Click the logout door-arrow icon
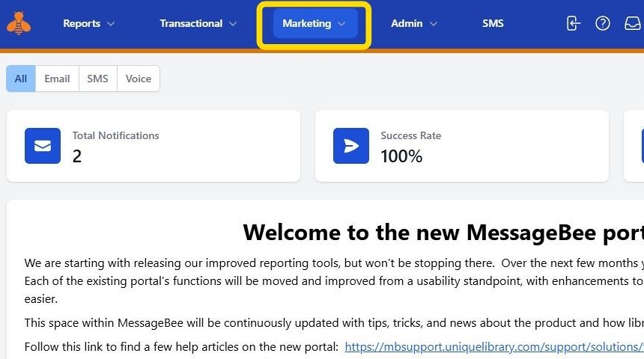The width and height of the screenshot is (644, 359). click(573, 23)
